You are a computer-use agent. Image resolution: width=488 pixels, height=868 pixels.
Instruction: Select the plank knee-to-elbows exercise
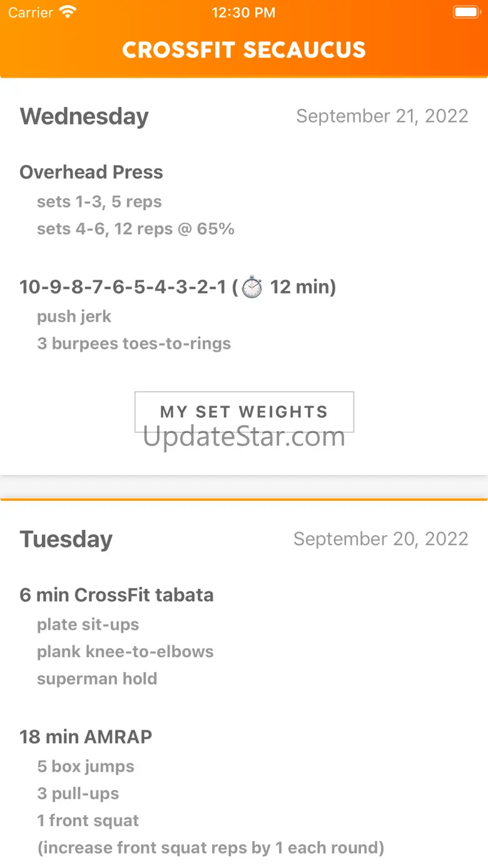(x=125, y=651)
